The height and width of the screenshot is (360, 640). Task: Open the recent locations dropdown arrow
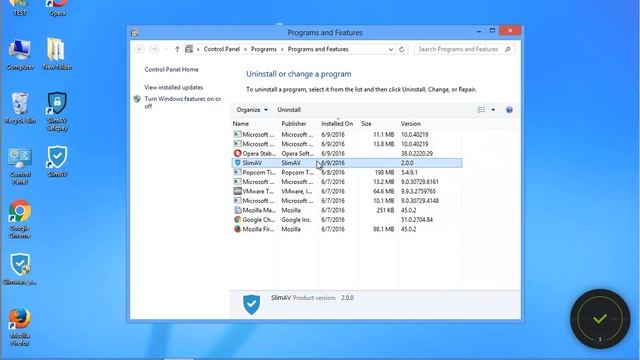(x=166, y=49)
